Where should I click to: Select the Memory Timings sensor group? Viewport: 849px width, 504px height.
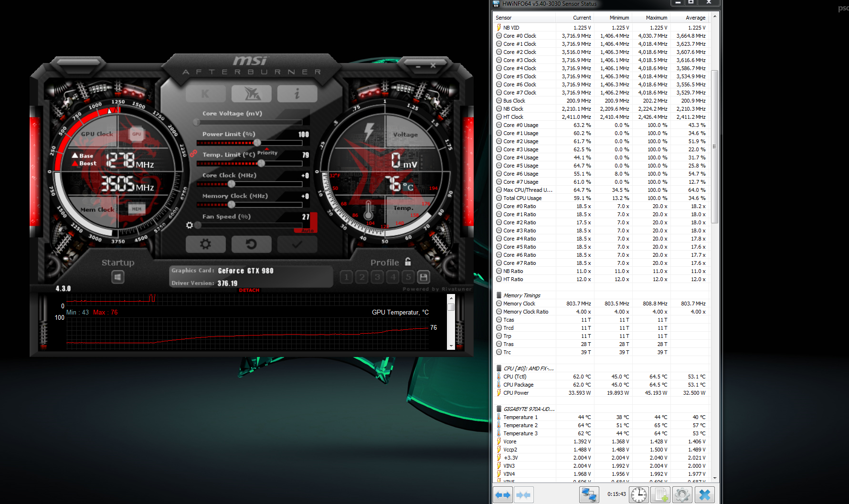tap(601, 295)
